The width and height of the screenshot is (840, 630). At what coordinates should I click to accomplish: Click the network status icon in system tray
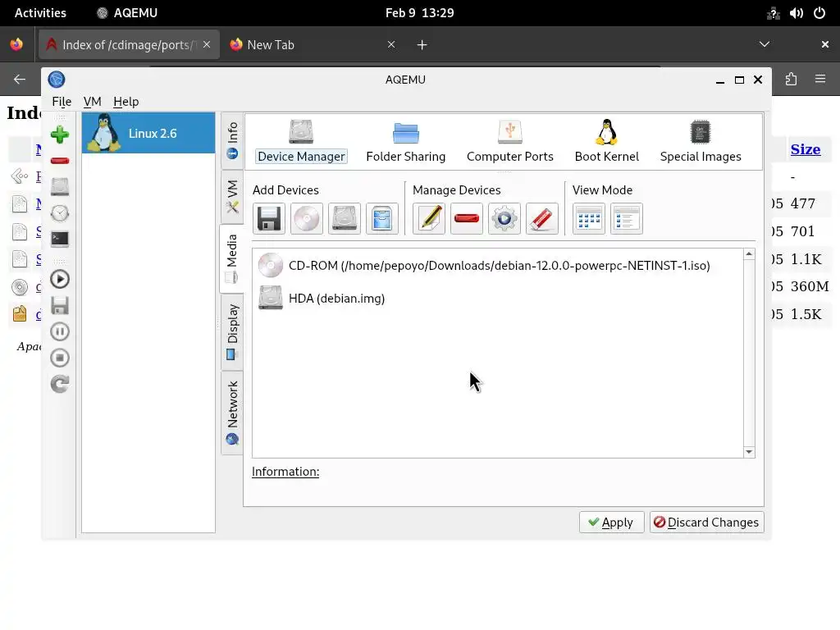click(x=773, y=13)
